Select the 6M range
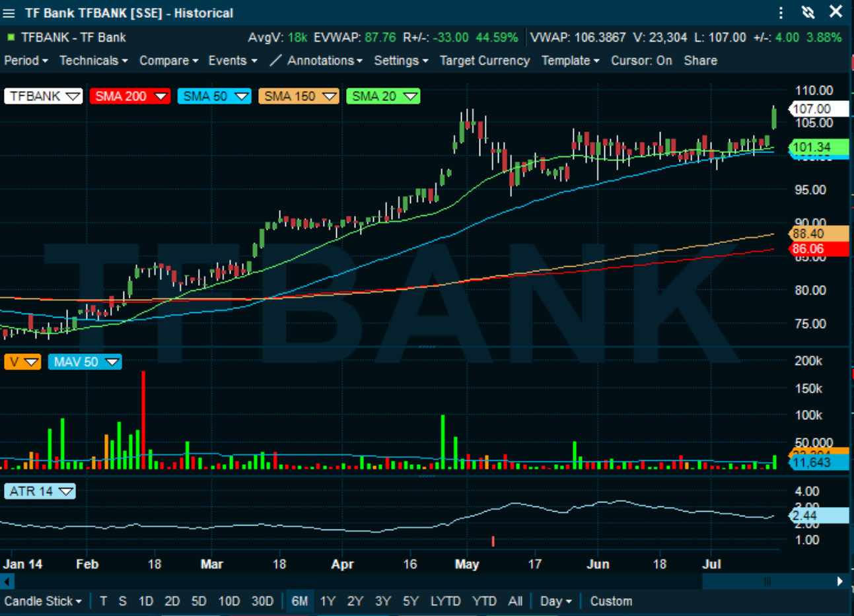This screenshot has width=854, height=616. pyautogui.click(x=299, y=601)
